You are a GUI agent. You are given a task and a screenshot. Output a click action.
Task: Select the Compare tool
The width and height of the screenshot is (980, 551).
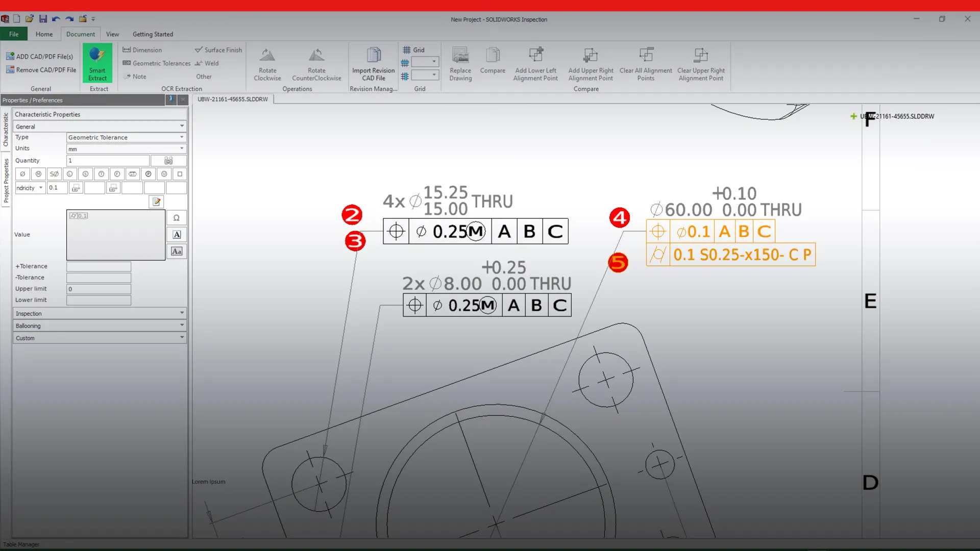(x=493, y=63)
